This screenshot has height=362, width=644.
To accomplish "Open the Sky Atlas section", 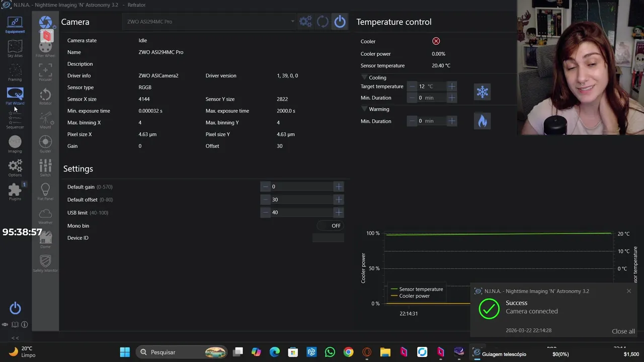I will pyautogui.click(x=15, y=49).
